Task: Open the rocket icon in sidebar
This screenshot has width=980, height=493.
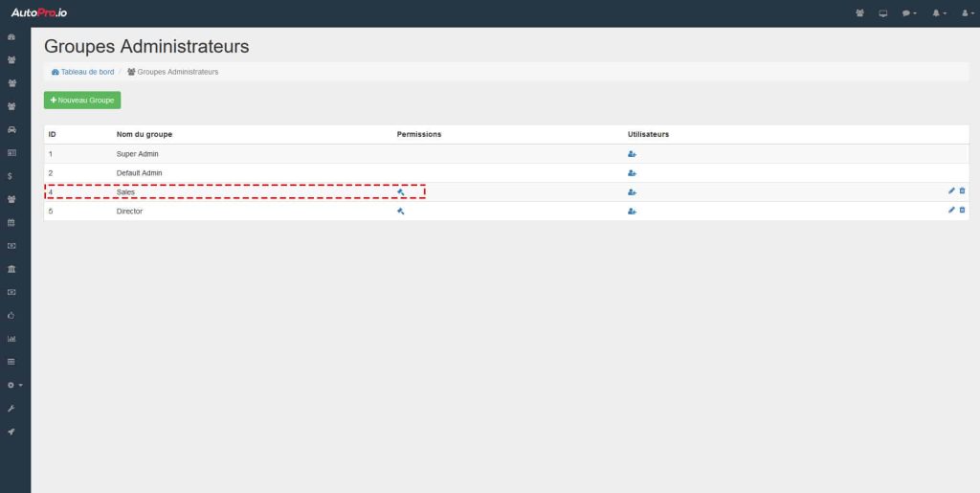Action: coord(11,432)
